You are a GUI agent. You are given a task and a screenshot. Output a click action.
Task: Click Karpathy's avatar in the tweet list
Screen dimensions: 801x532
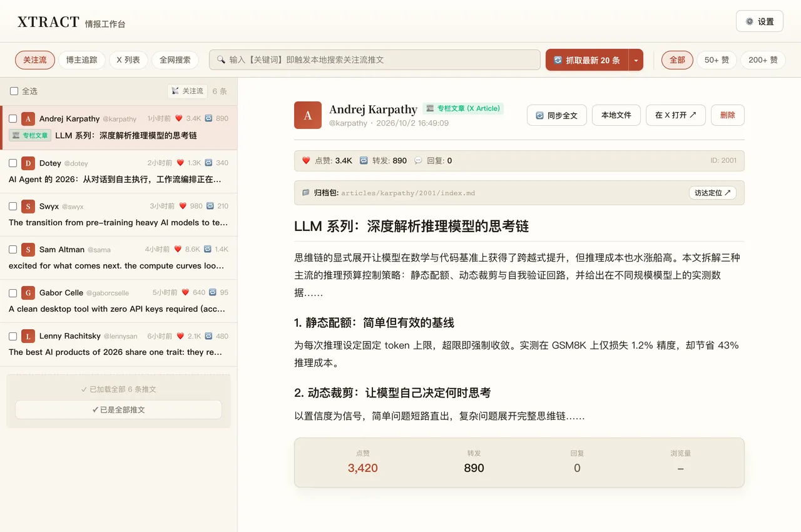point(28,119)
